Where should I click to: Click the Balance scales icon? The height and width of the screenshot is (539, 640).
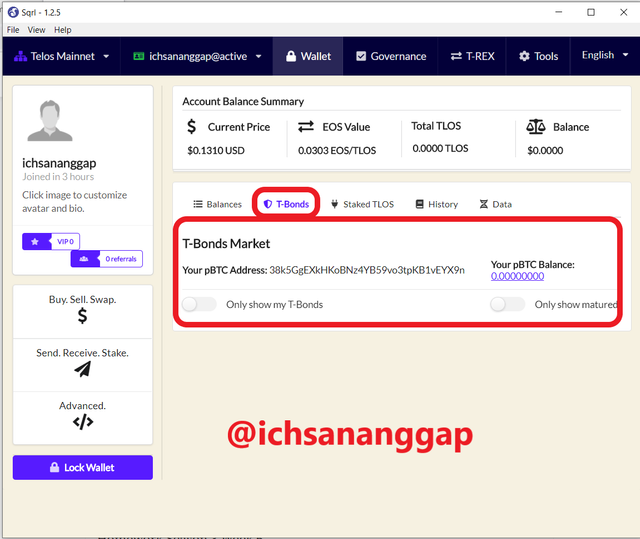coord(536,126)
